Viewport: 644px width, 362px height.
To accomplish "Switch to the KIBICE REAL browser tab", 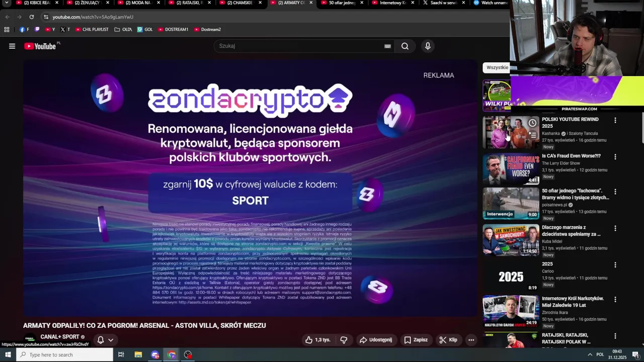I will coord(36,3).
